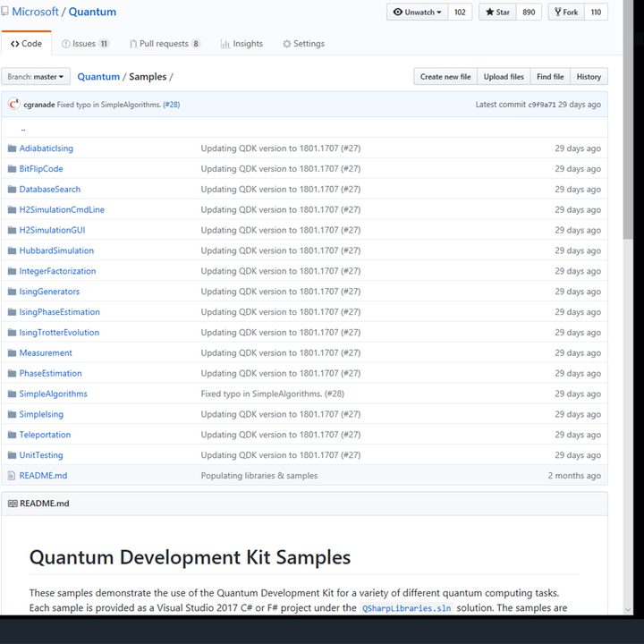Open the AdiabaticIsing folder icon
This screenshot has height=644, width=644.
pyautogui.click(x=12, y=148)
